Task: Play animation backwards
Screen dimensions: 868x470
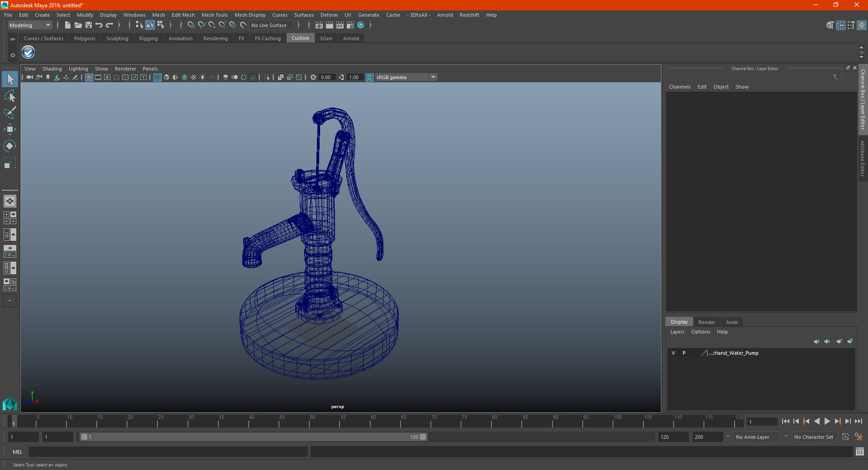Action: [x=816, y=421]
